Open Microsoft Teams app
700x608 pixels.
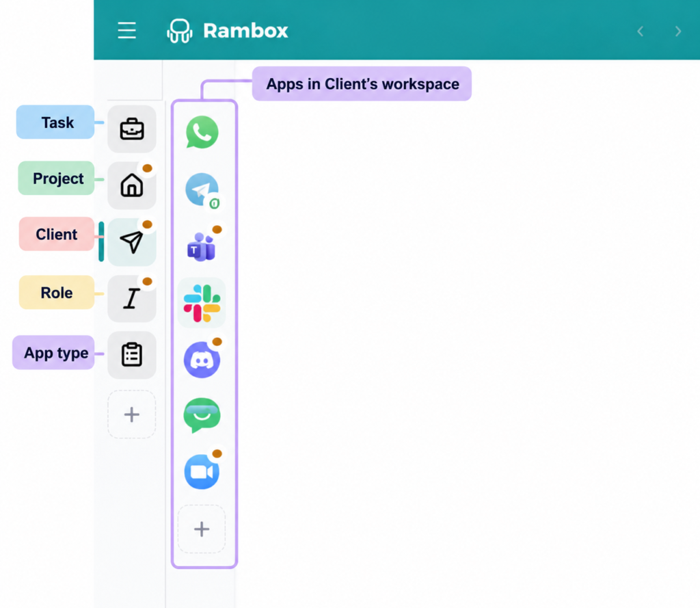pyautogui.click(x=202, y=246)
